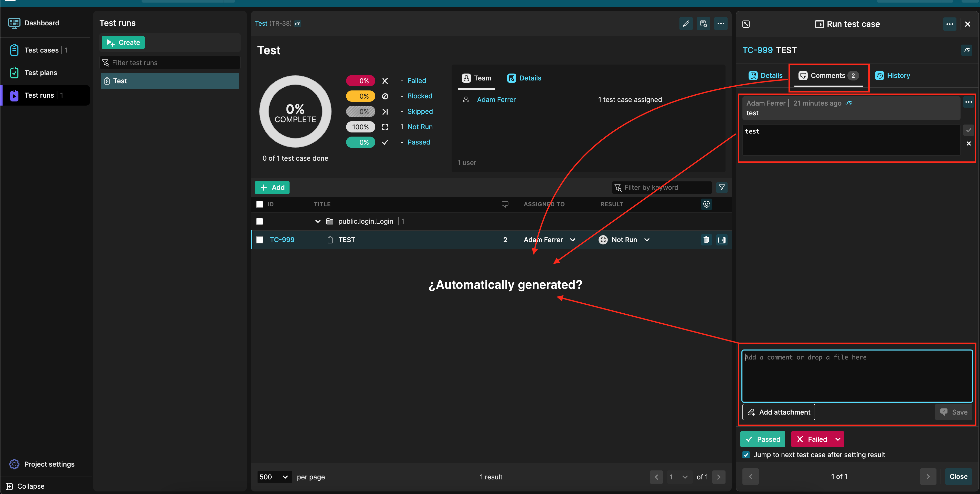Click the comments column header icon
Image resolution: width=980 pixels, height=494 pixels.
point(505,204)
